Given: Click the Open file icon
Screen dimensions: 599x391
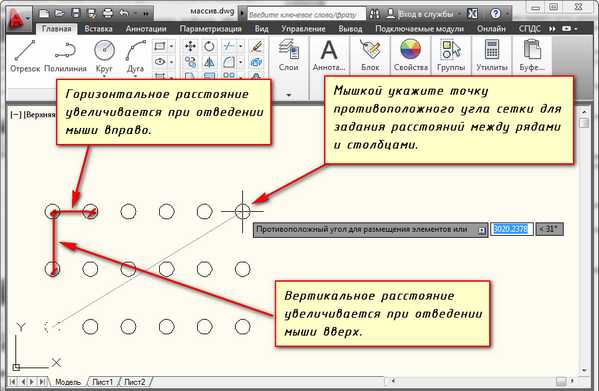Looking at the screenshot, I should 59,14.
